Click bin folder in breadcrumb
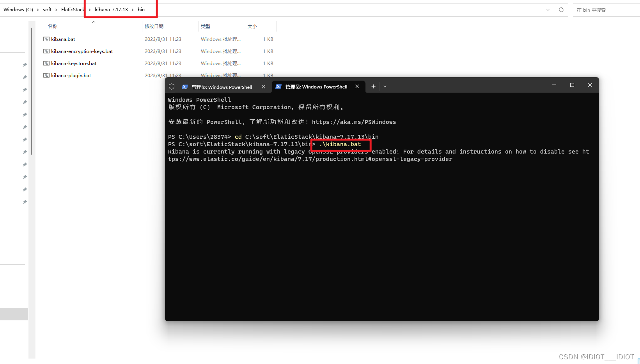This screenshot has height=364, width=640. tap(141, 10)
